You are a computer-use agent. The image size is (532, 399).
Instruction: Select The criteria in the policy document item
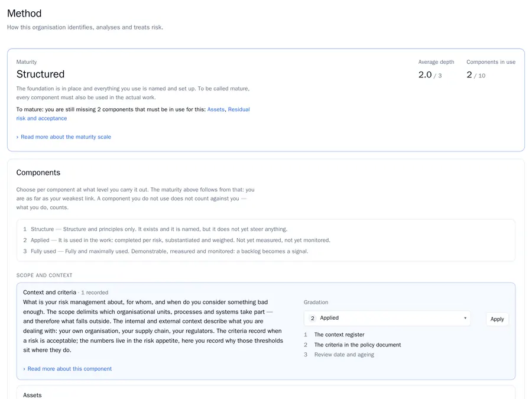click(358, 345)
